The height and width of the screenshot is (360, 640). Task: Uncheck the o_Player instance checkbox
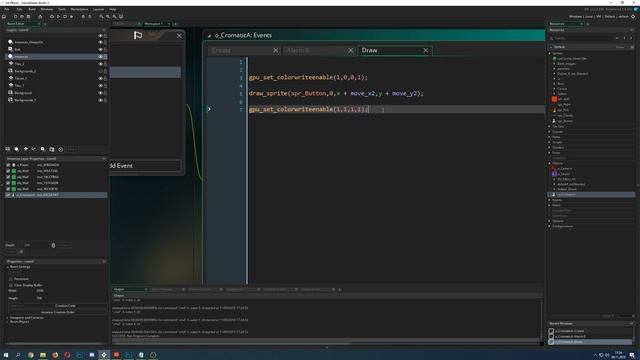8,165
